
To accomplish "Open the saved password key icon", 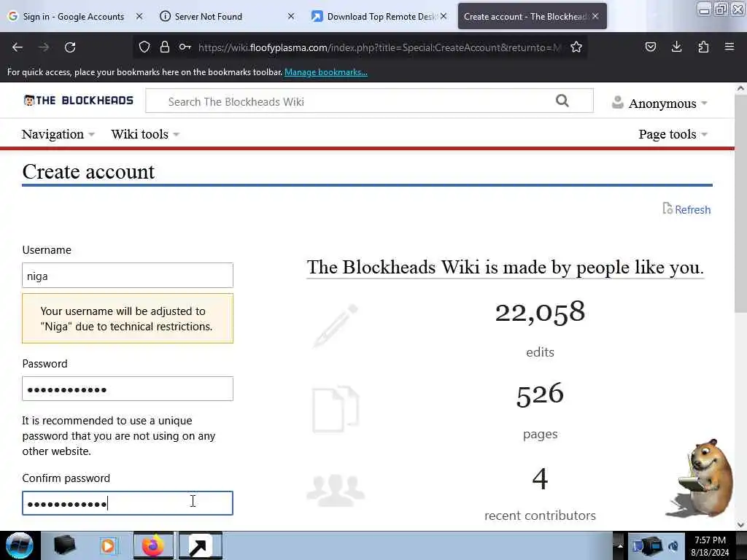I will coord(185,47).
